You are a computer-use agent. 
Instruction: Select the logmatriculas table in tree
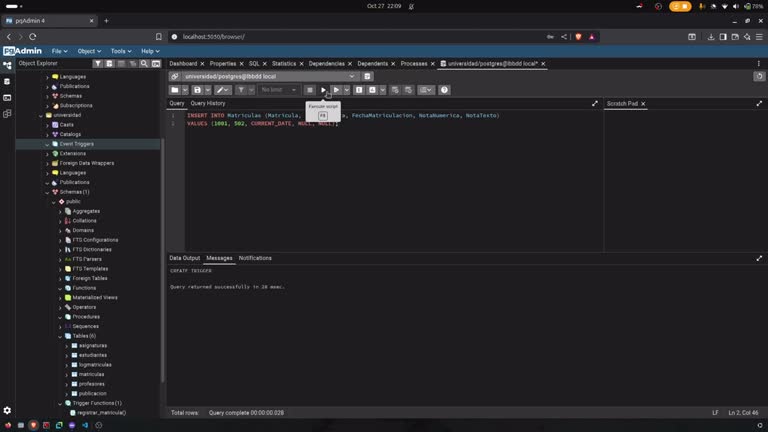click(95, 365)
